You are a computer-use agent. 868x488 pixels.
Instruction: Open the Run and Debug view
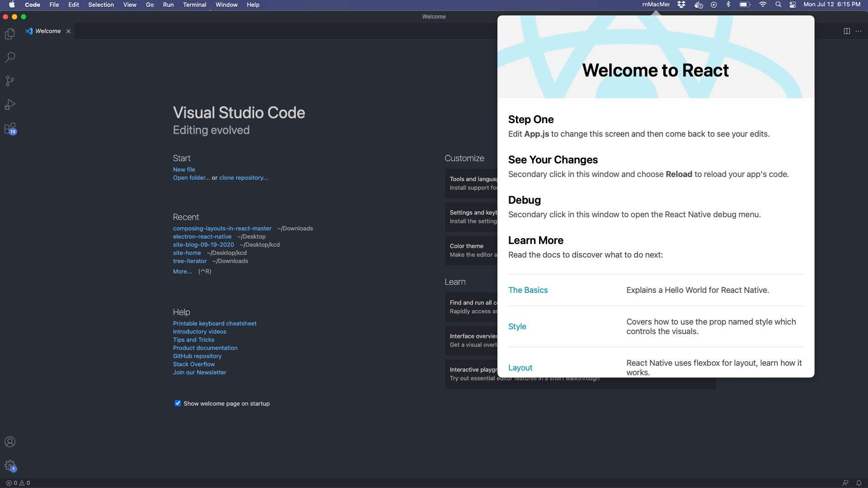[10, 105]
